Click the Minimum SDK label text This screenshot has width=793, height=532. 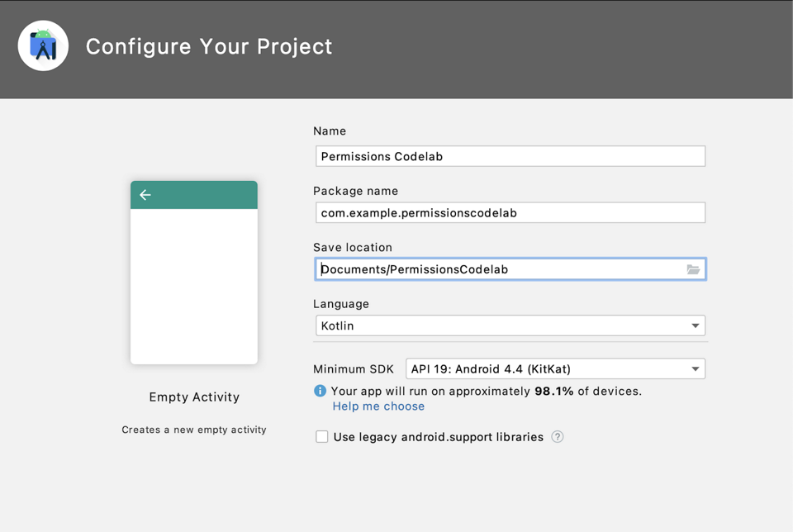354,369
